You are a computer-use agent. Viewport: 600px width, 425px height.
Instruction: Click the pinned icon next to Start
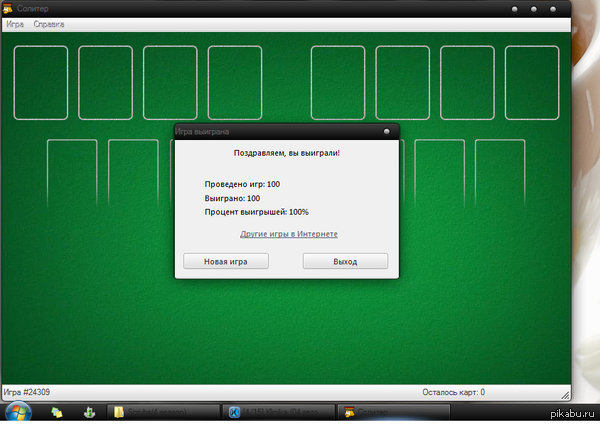[57, 412]
